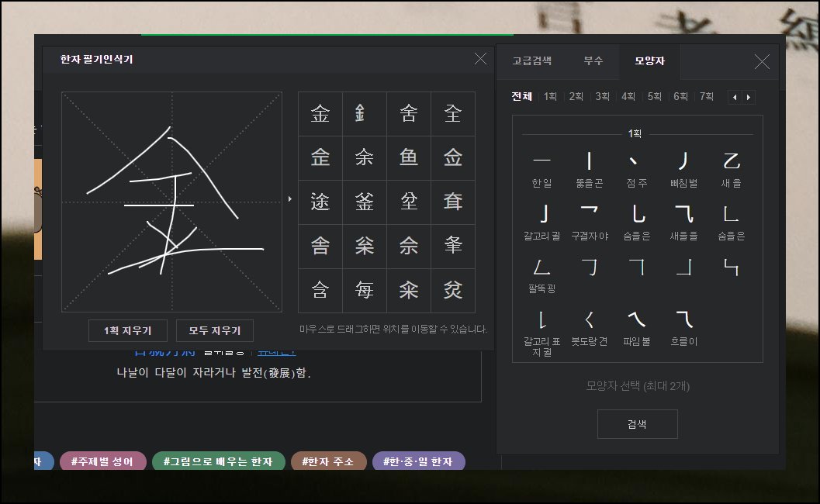Filter shapes by 4획
Screen dimensions: 820x504
[x=628, y=96]
